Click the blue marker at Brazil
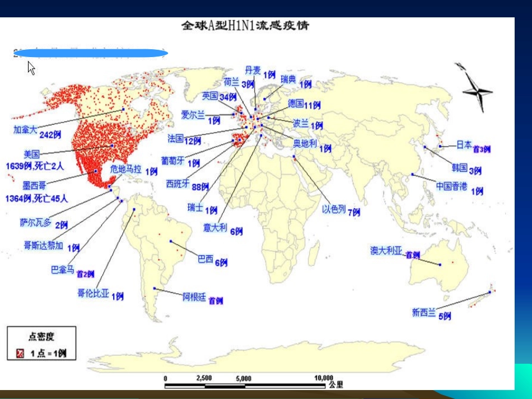 pos(171,241)
